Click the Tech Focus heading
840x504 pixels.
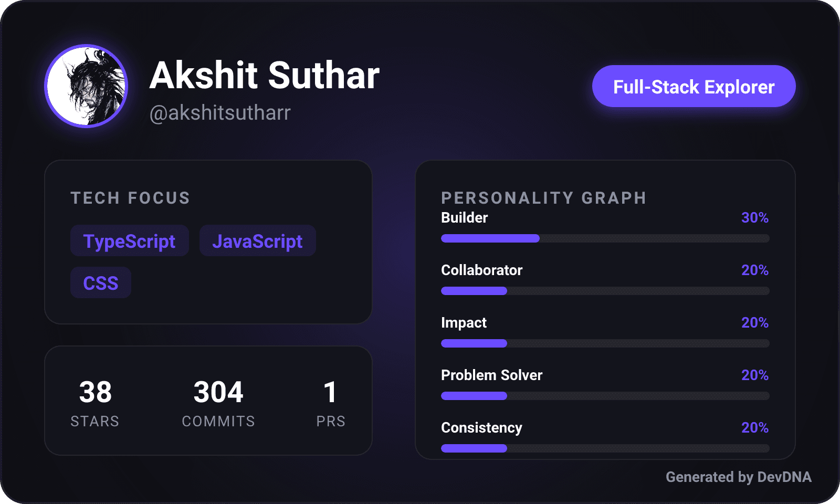[x=130, y=198]
